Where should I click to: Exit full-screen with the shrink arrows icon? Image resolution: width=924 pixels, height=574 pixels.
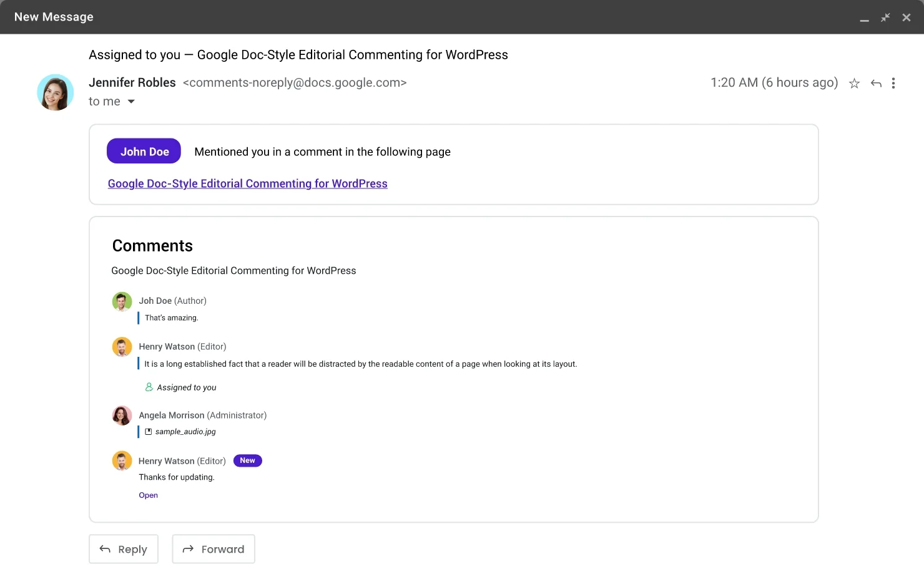(x=885, y=17)
